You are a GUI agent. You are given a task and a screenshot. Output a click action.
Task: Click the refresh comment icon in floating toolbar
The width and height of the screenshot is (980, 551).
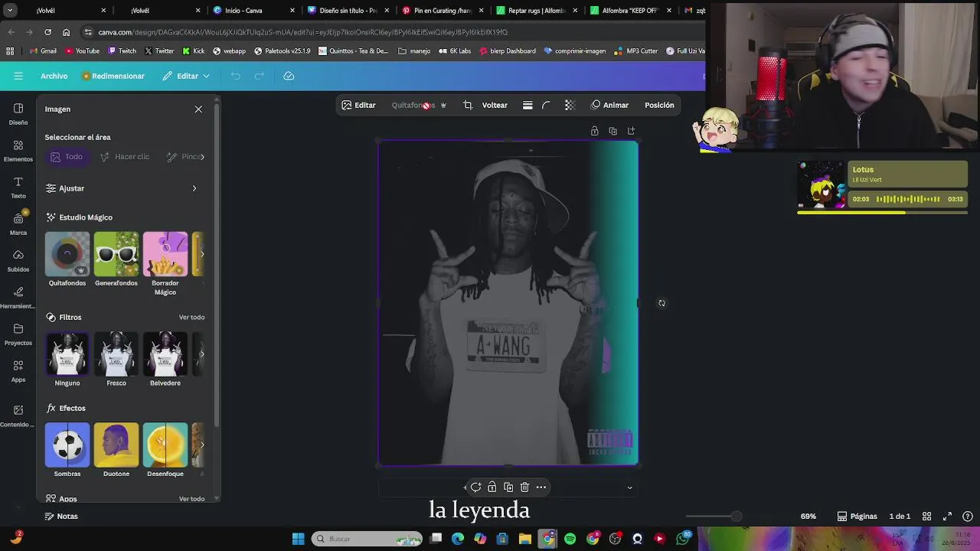[x=475, y=487]
